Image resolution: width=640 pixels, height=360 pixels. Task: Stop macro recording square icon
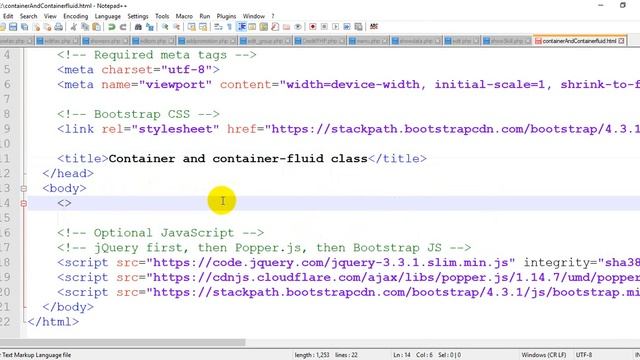point(324,27)
